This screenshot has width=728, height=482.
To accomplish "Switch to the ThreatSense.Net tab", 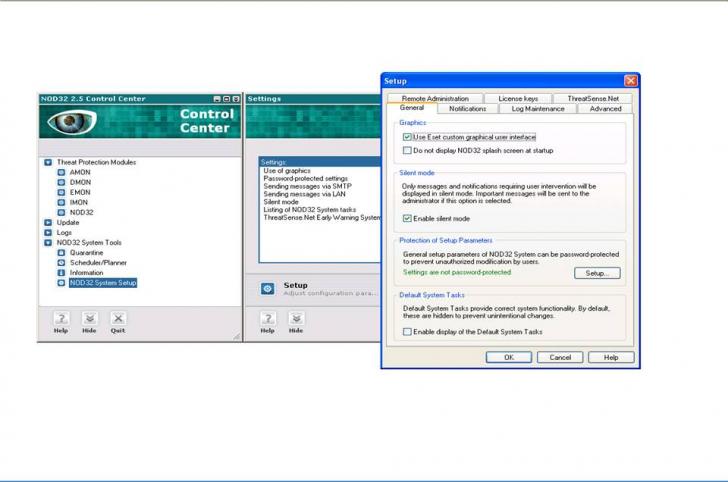I will [593, 98].
